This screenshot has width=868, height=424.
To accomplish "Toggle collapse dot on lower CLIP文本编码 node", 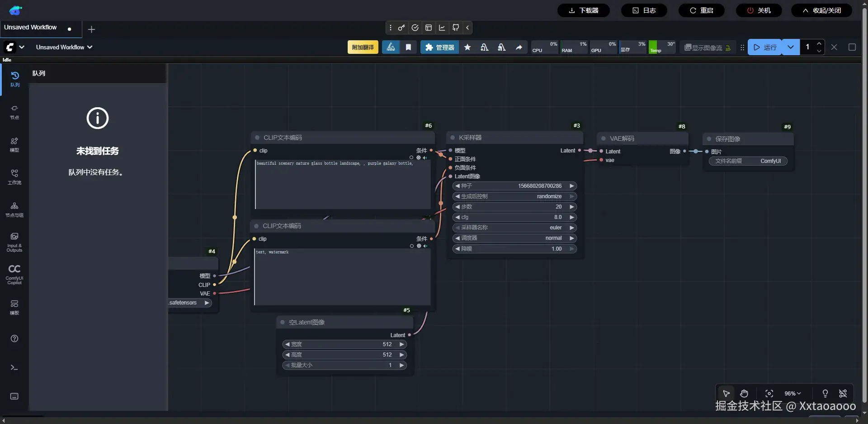I will coord(256,226).
